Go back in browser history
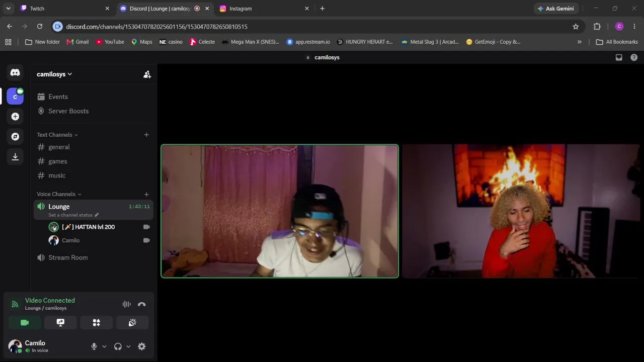The height and width of the screenshot is (362, 644). click(10, 27)
